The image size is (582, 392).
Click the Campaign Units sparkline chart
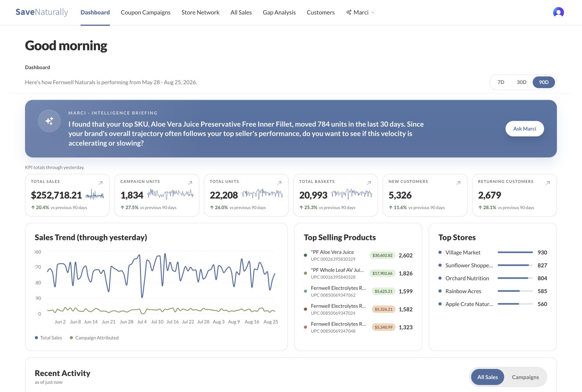(x=171, y=193)
